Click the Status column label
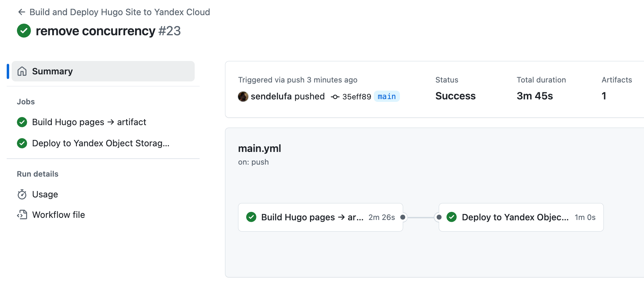The width and height of the screenshot is (644, 282). 447,80
